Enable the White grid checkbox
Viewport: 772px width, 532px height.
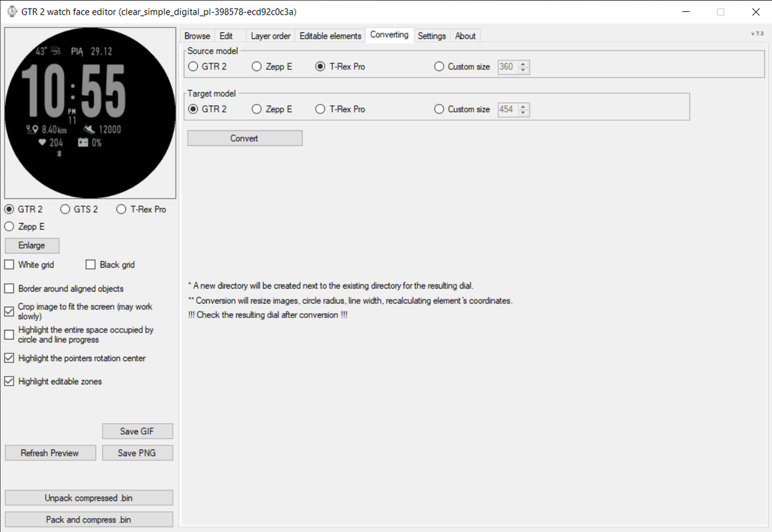29,265
